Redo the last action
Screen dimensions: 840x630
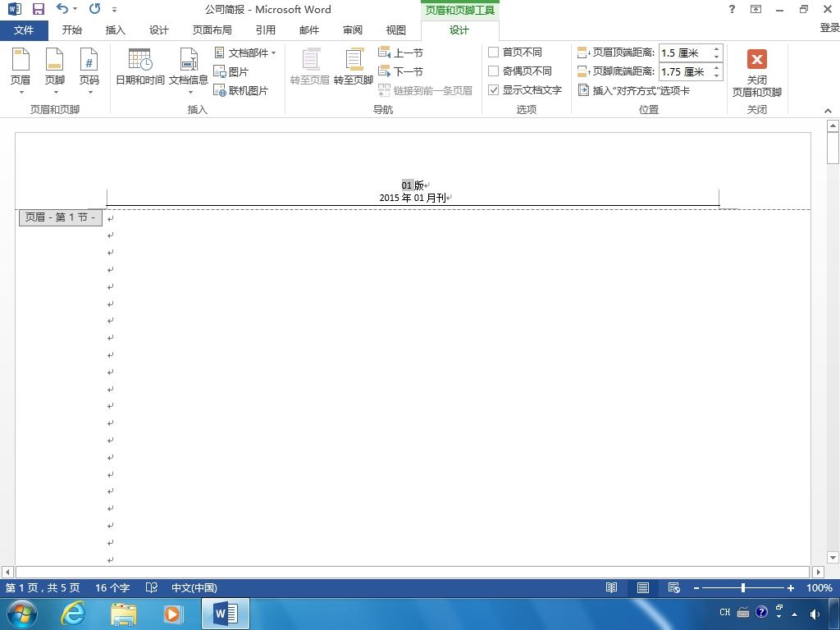click(95, 8)
